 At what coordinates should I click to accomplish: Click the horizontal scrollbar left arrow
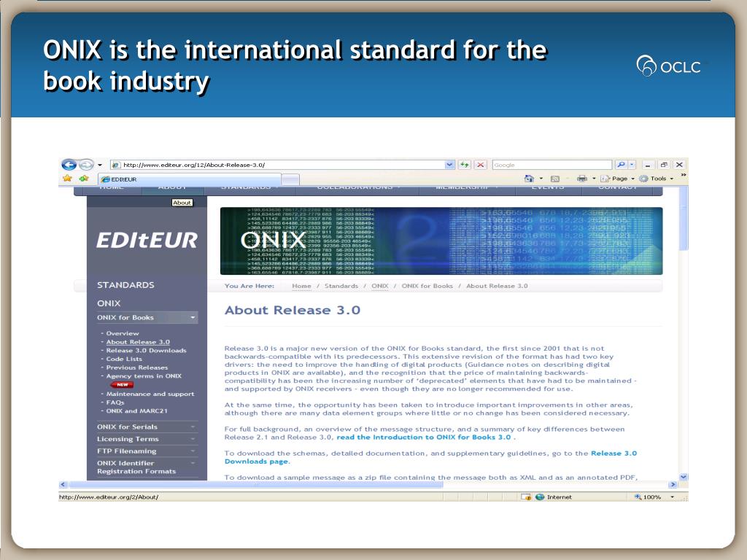click(63, 485)
